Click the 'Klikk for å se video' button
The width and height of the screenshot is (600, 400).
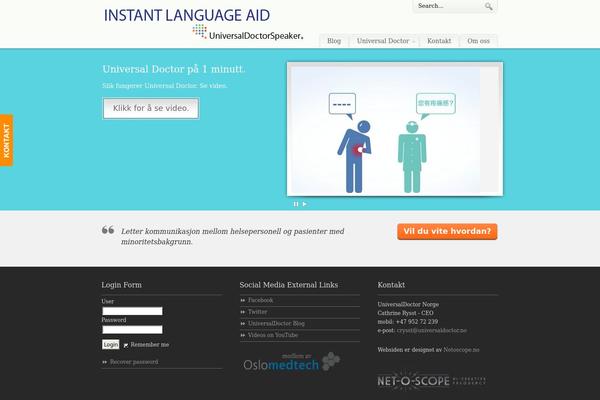[151, 108]
